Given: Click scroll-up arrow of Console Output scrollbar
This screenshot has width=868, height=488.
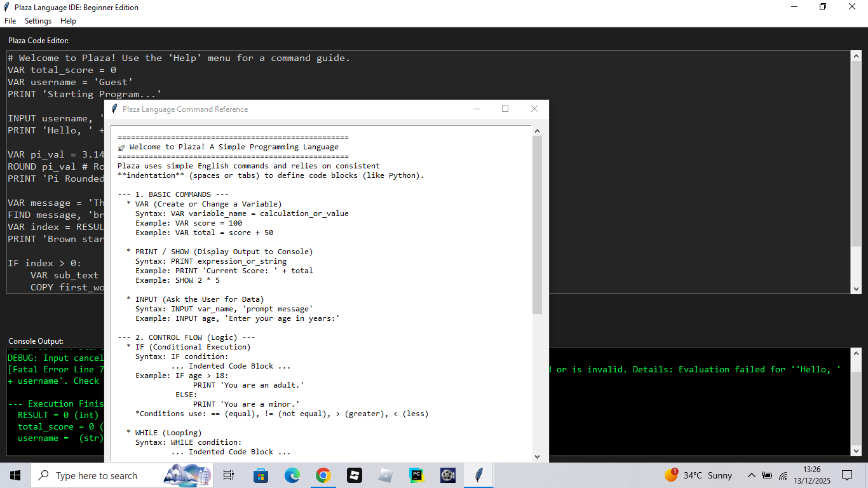Looking at the screenshot, I should tap(856, 353).
